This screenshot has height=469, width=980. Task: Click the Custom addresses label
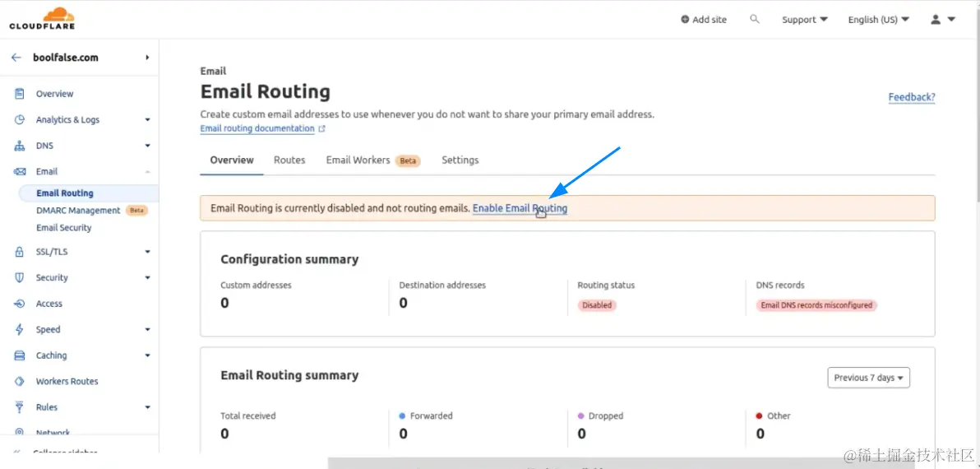tap(257, 286)
